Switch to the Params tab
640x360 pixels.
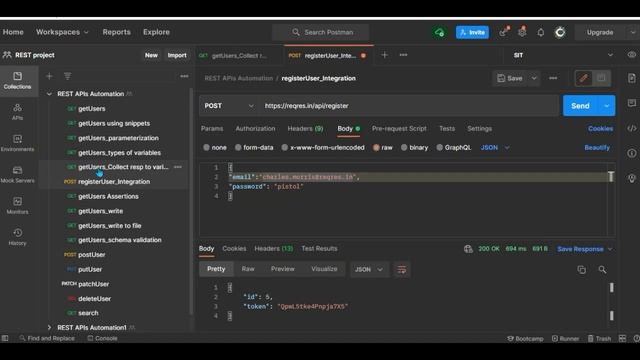[x=212, y=128]
